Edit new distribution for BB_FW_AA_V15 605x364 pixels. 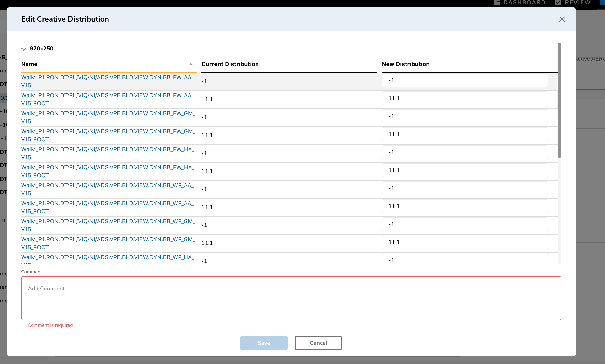click(465, 80)
